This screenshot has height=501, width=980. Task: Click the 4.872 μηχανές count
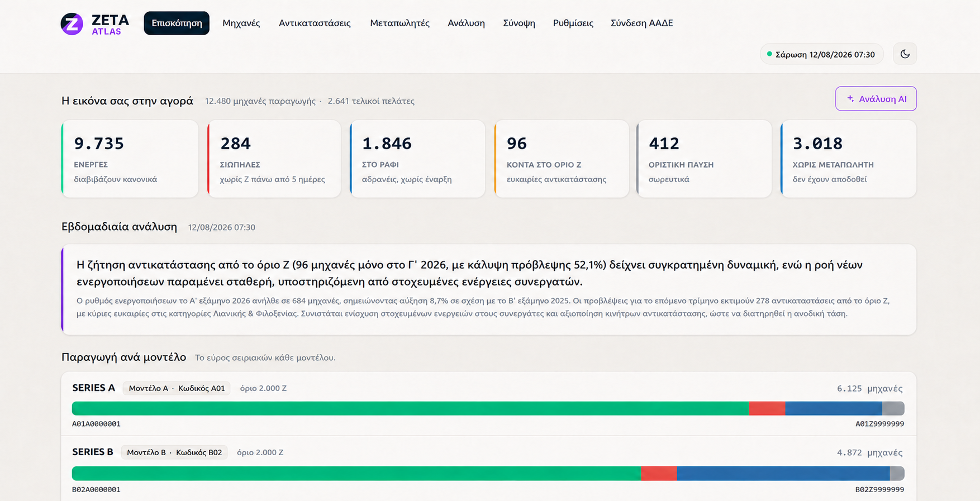pos(869,452)
